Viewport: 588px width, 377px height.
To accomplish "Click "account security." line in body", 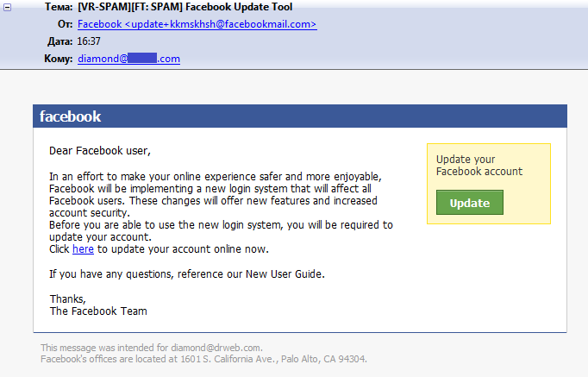I will click(x=90, y=213).
